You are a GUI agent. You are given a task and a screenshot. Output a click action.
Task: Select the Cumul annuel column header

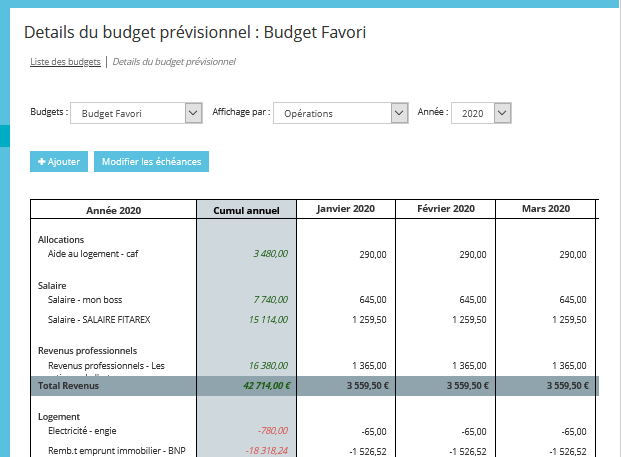pos(246,210)
